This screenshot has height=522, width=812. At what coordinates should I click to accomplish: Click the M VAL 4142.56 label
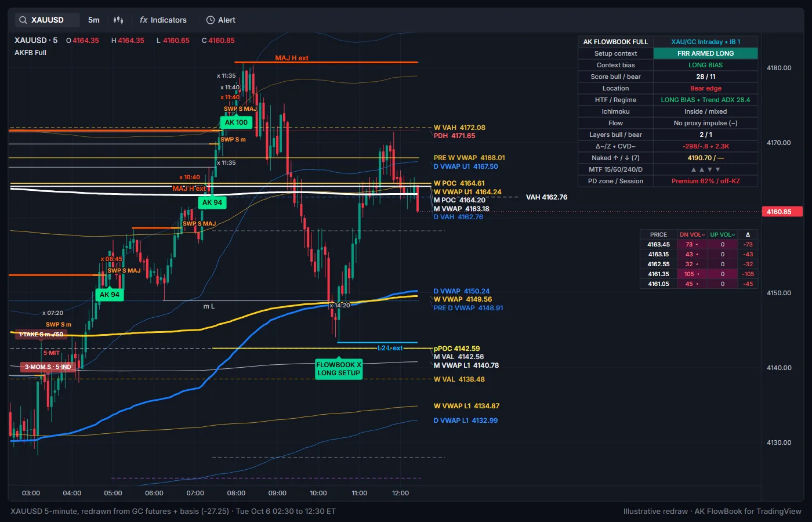tap(459, 357)
